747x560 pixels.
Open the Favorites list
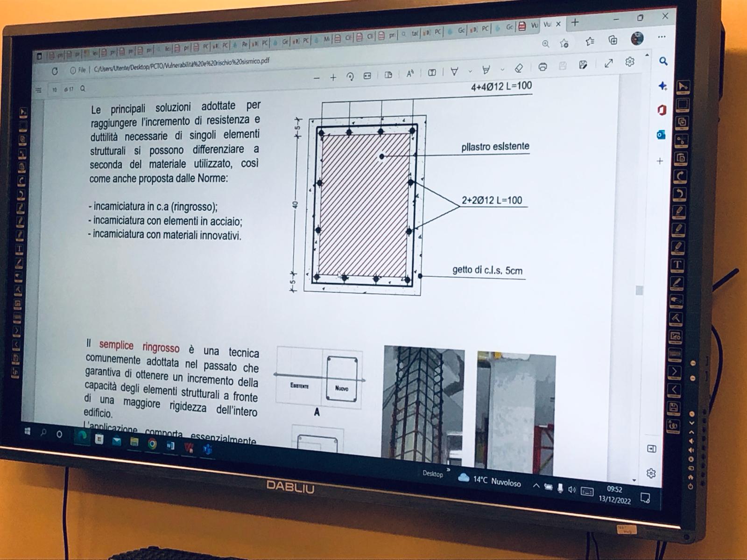590,41
